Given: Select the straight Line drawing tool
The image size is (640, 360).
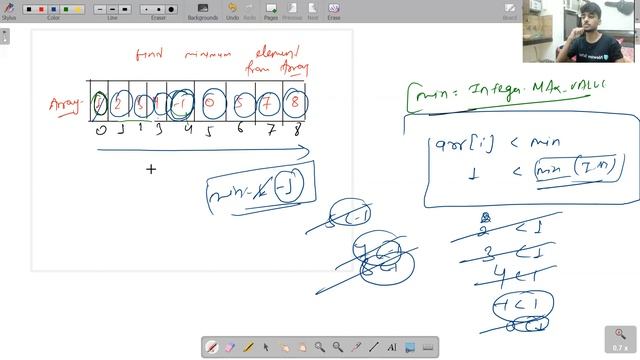Looking at the screenshot, I should tap(374, 347).
